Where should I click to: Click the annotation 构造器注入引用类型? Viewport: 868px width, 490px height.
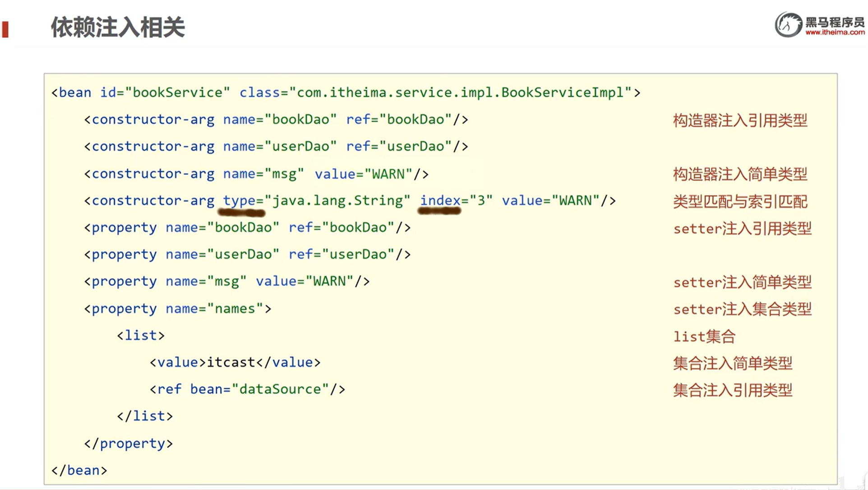tap(740, 120)
